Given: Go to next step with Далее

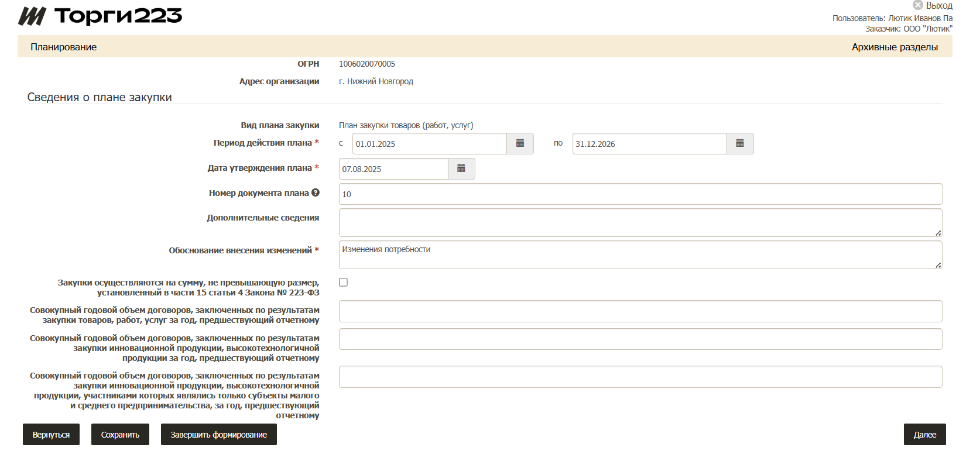Looking at the screenshot, I should [924, 435].
